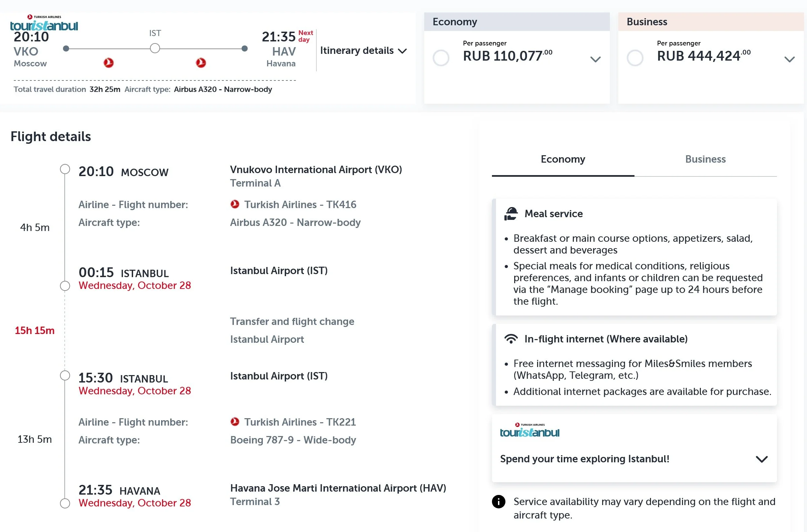Click the 13h 5m second leg duration
This screenshot has width=807, height=532.
click(x=35, y=439)
